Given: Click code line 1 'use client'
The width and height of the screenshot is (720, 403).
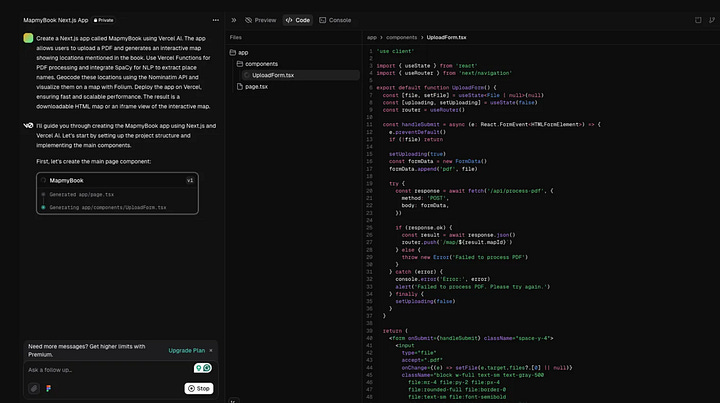Looking at the screenshot, I should pyautogui.click(x=395, y=51).
